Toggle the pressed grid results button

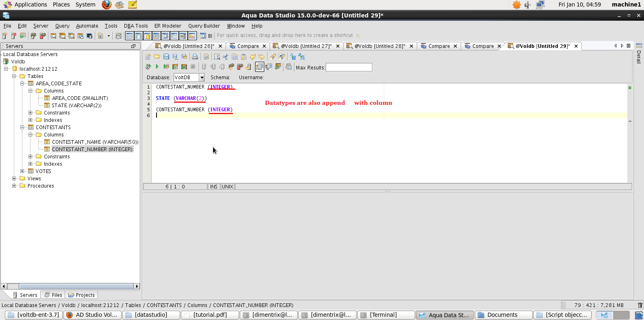pyautogui.click(x=259, y=67)
